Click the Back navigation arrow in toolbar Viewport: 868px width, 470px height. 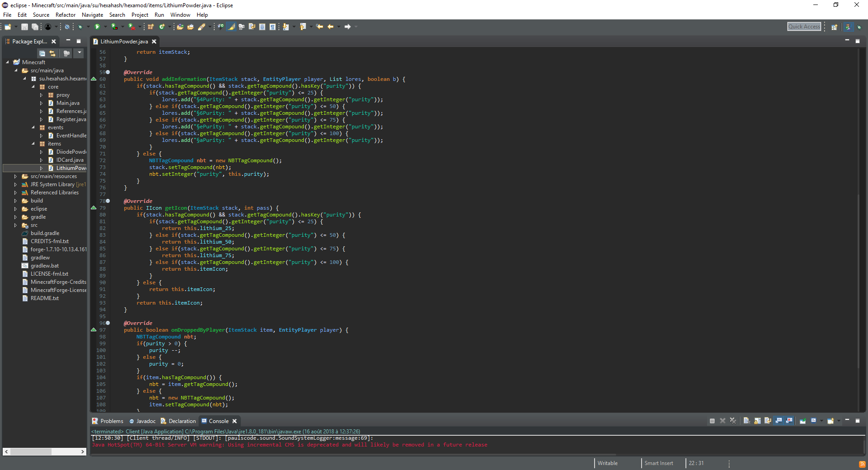[x=330, y=27]
